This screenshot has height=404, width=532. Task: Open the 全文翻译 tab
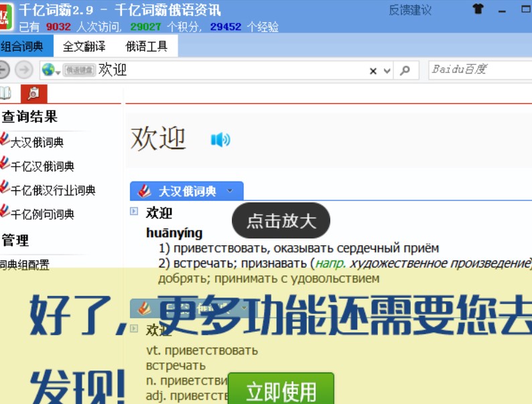point(84,46)
